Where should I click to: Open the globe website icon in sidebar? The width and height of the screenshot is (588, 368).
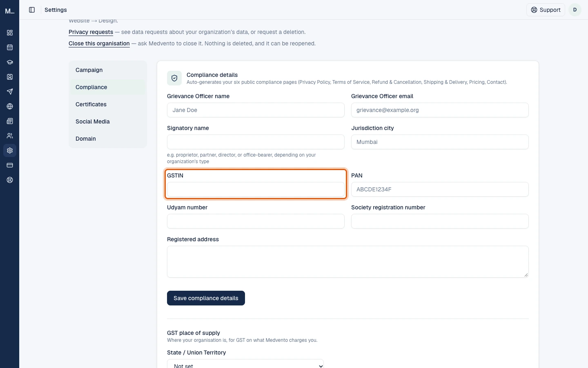[10, 106]
